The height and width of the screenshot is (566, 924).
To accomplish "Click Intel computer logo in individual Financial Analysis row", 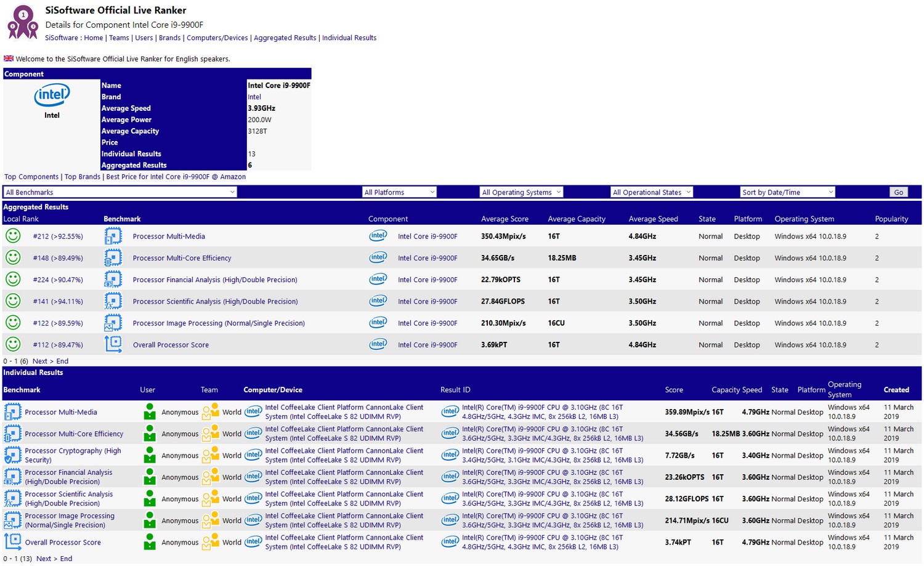I will [253, 476].
